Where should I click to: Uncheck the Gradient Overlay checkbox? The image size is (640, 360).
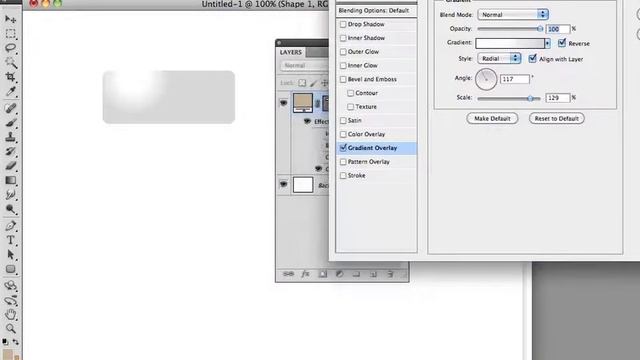(x=343, y=148)
